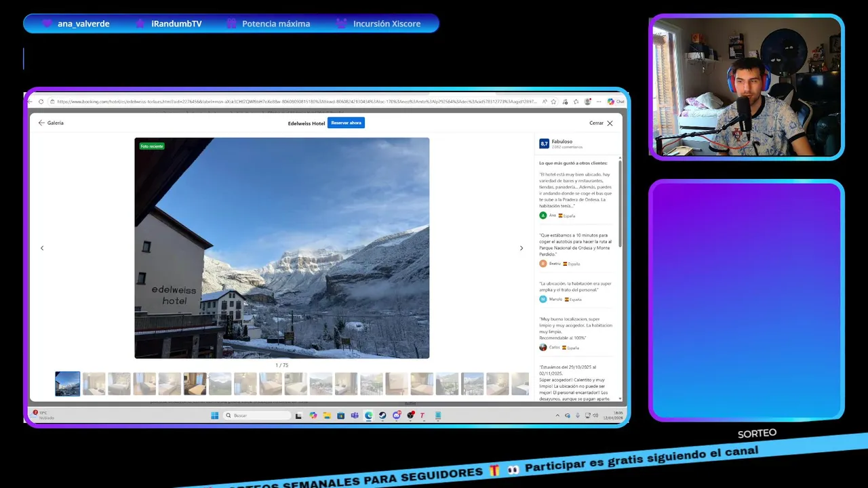The image size is (868, 488).
Task: Open Discord from the taskbar
Action: click(x=397, y=415)
